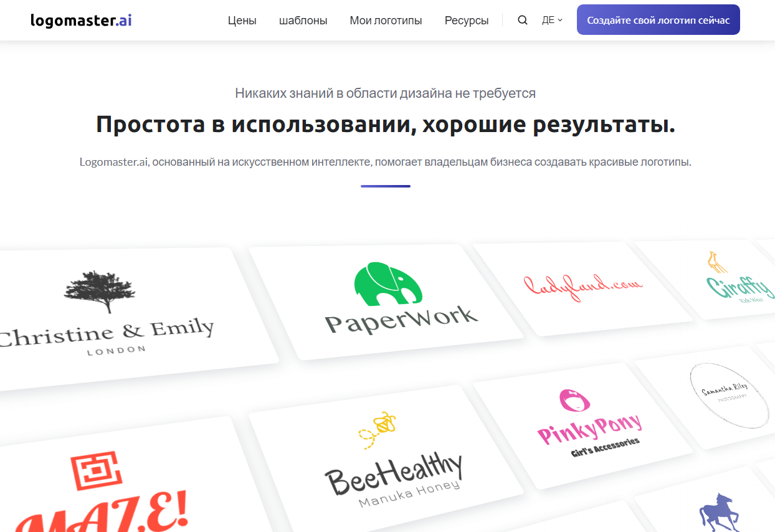Open the ladyland.com logo card
Image resolution: width=775 pixels, height=532 pixels.
[x=583, y=288]
